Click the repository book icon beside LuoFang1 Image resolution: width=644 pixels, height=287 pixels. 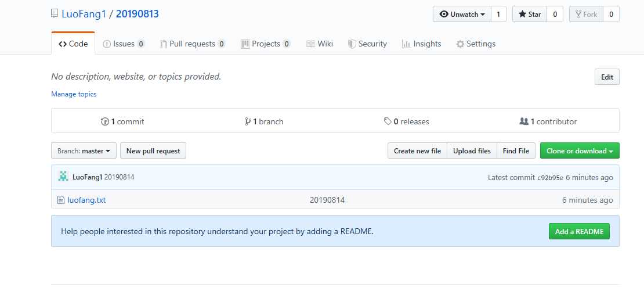55,13
